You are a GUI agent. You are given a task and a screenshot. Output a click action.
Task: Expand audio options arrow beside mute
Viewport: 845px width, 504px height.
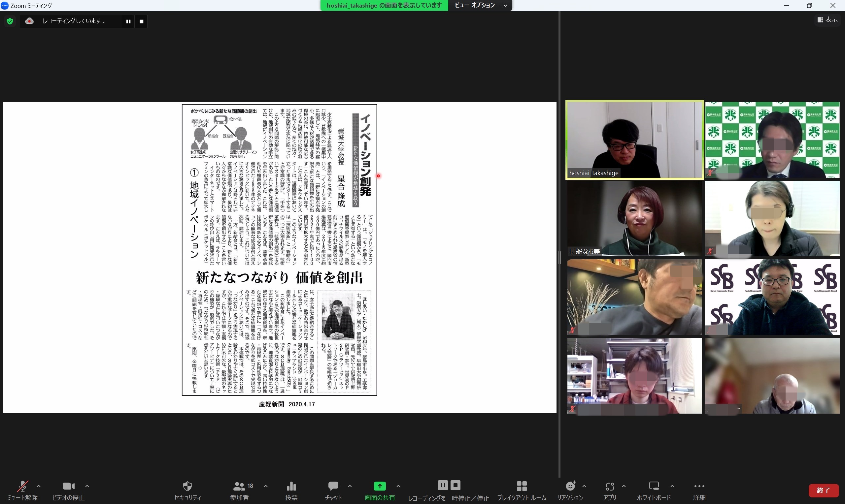[x=39, y=486]
